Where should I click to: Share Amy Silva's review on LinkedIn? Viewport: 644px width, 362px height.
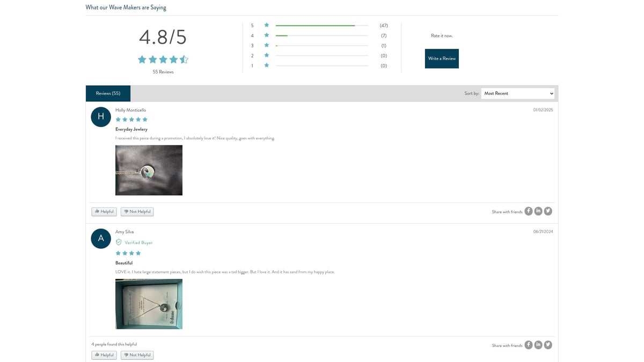pyautogui.click(x=538, y=345)
